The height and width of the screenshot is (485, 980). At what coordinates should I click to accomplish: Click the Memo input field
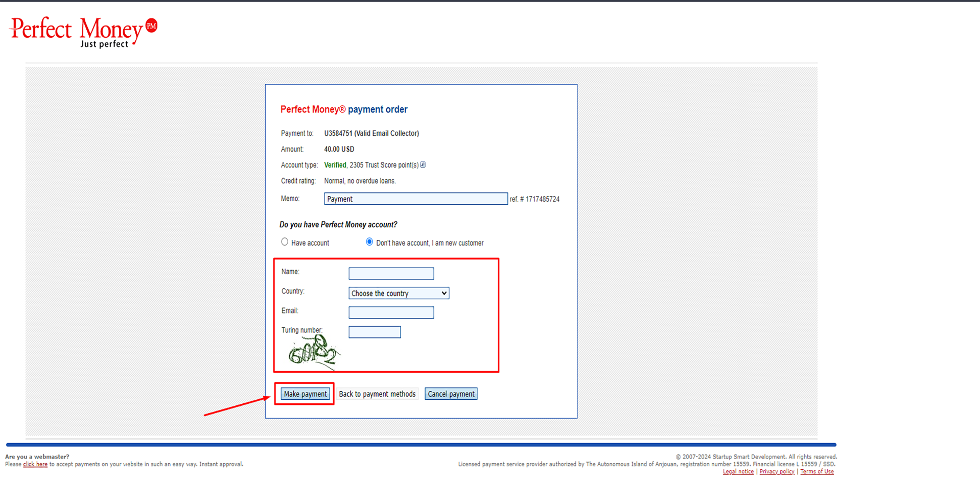(x=416, y=199)
